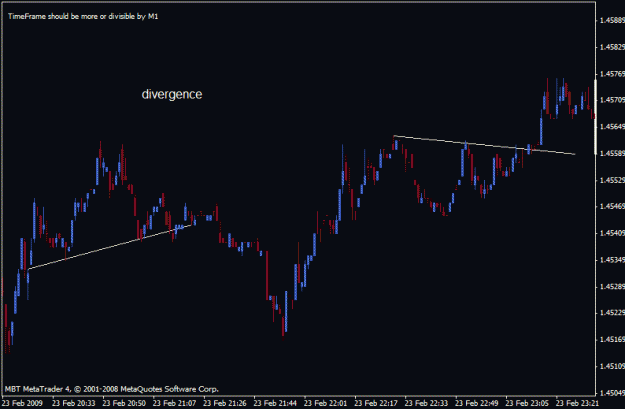Click the 1.45529 price scale label
Screen dimensions: 625x409
(612, 180)
